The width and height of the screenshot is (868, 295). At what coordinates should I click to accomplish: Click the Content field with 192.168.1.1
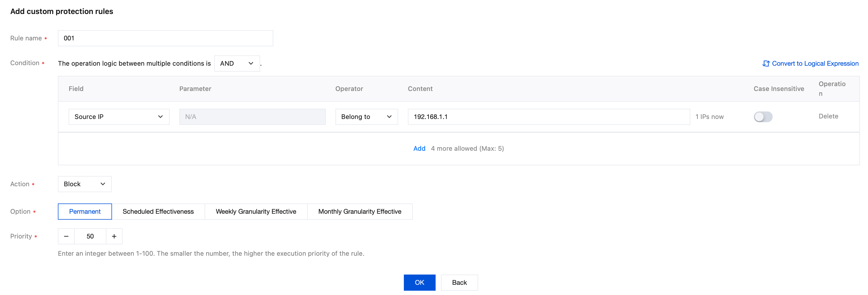pos(549,117)
